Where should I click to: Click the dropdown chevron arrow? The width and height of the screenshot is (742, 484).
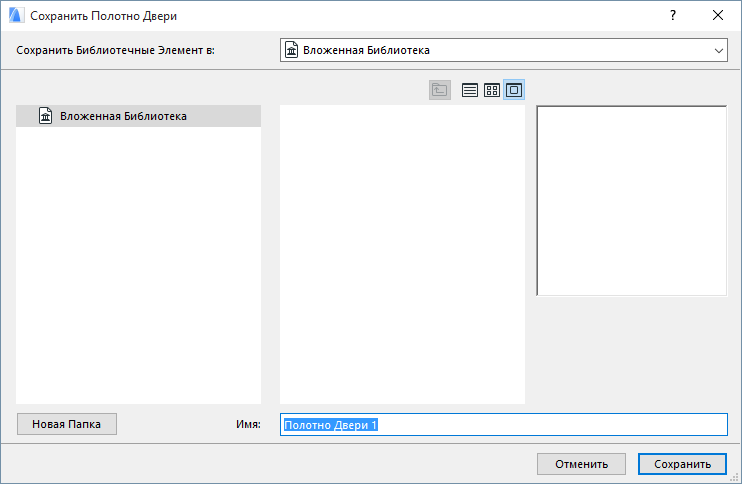718,51
